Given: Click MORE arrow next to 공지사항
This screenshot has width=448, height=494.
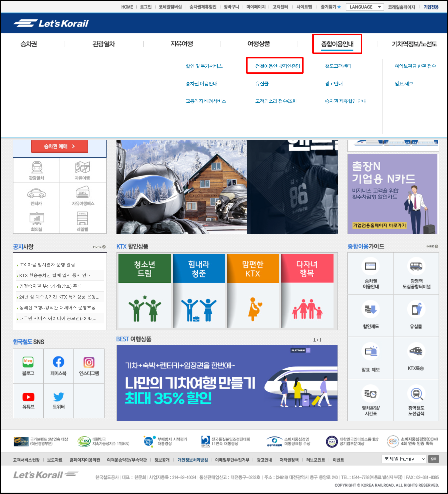Looking at the screenshot, I should click(x=99, y=247).
